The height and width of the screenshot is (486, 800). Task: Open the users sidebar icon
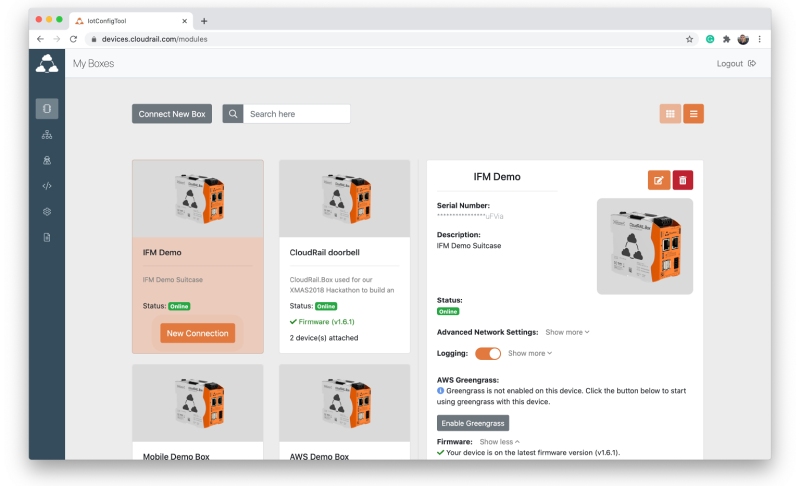click(x=47, y=160)
